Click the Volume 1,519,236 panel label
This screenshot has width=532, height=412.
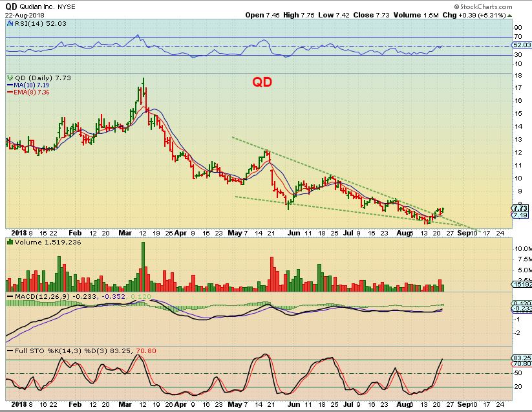click(x=48, y=242)
